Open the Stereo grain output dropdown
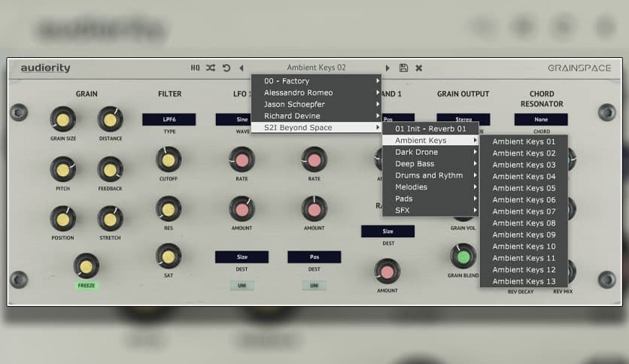The width and height of the screenshot is (629, 364). [x=463, y=120]
